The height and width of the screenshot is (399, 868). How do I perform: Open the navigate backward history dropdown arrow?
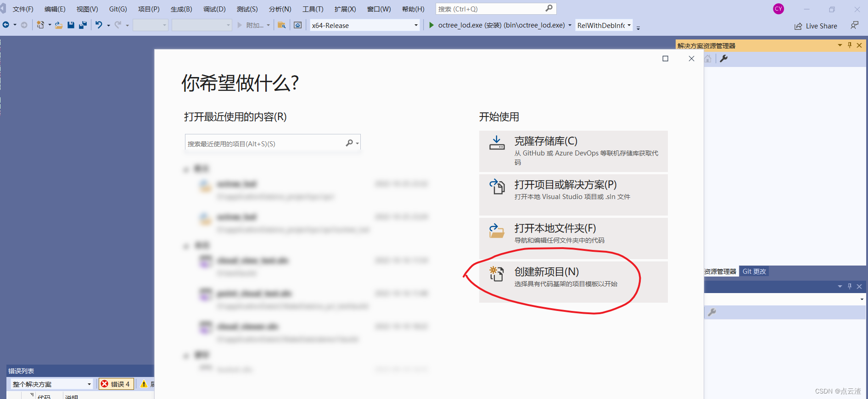point(15,25)
